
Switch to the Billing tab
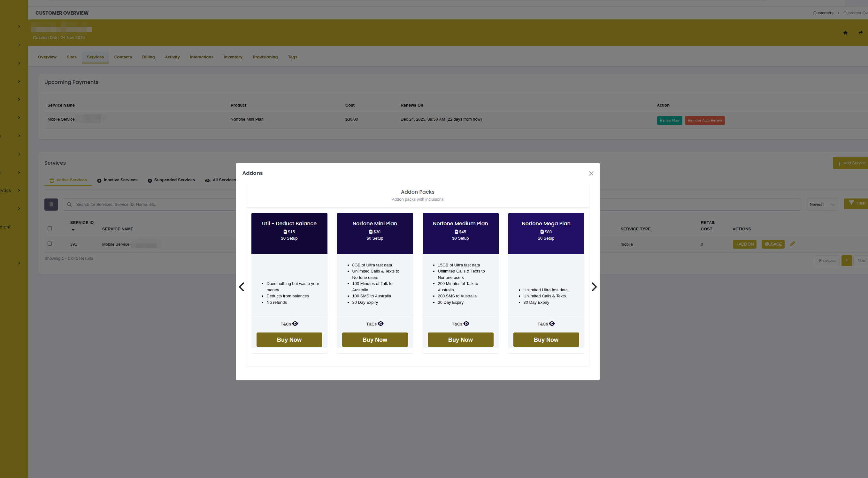[x=148, y=57]
